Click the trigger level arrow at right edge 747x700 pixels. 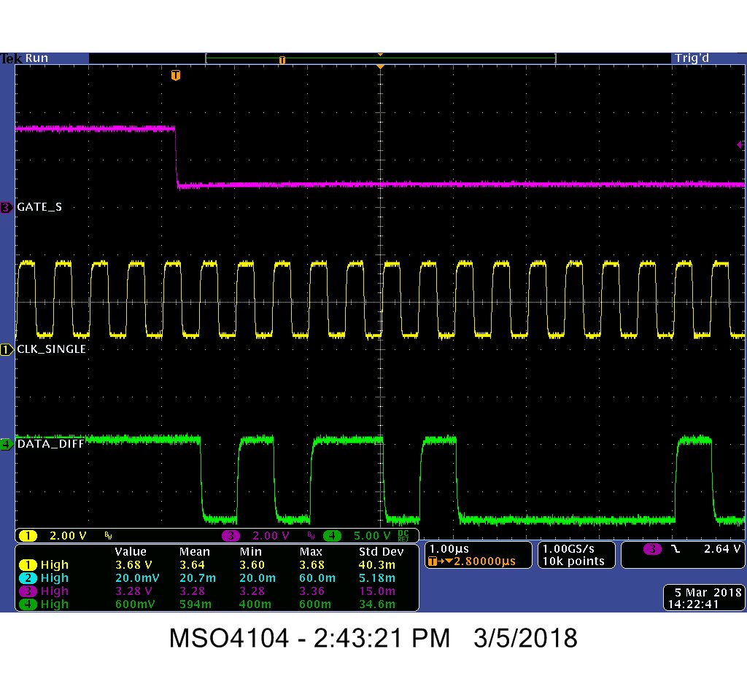[x=741, y=145]
